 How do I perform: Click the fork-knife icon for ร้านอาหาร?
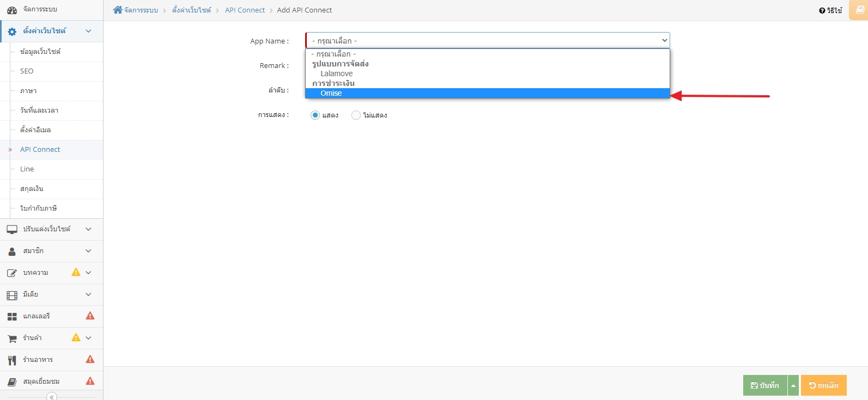(12, 360)
